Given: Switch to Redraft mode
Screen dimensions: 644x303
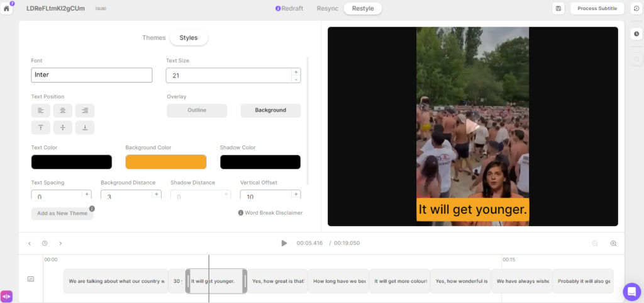Looking at the screenshot, I should pos(292,8).
